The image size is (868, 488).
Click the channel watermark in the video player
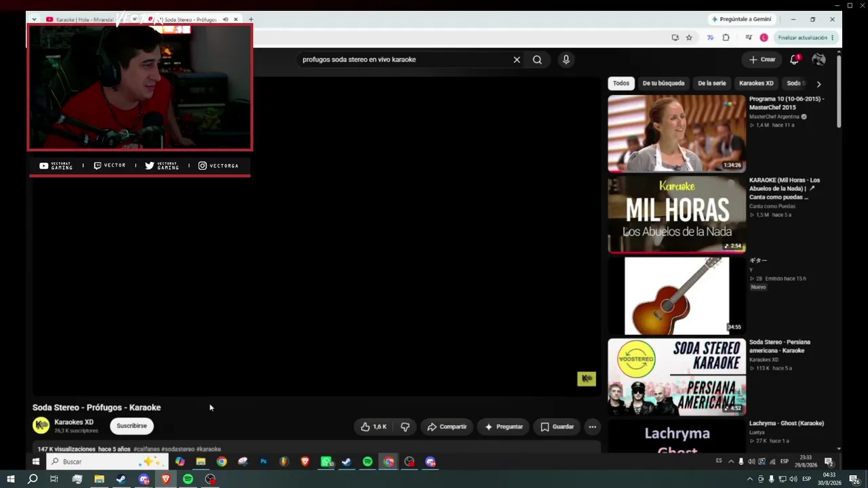coord(587,379)
